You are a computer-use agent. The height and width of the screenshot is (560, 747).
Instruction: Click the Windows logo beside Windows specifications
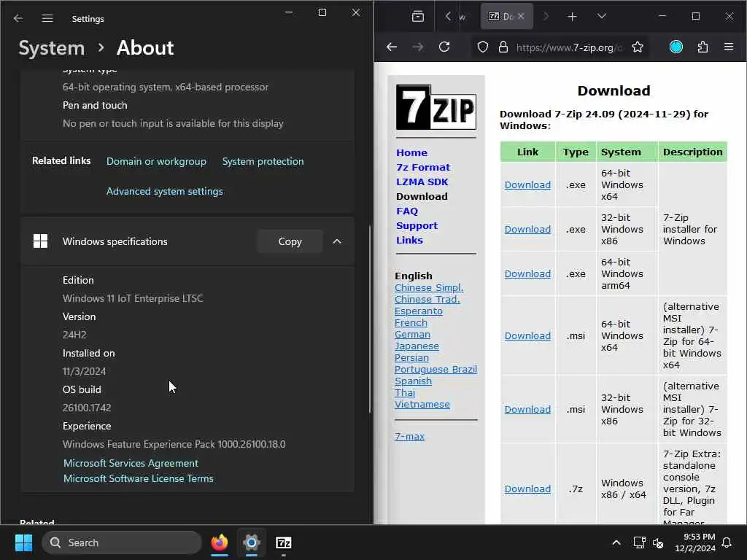click(41, 241)
